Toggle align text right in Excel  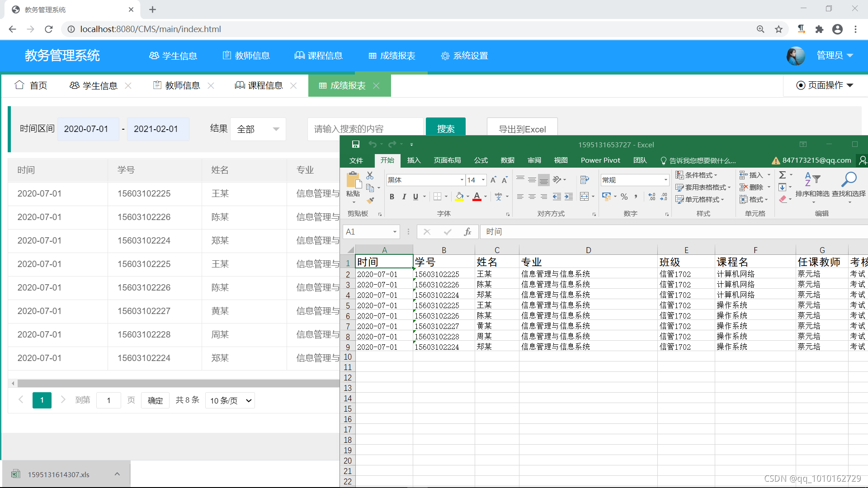pyautogui.click(x=544, y=197)
